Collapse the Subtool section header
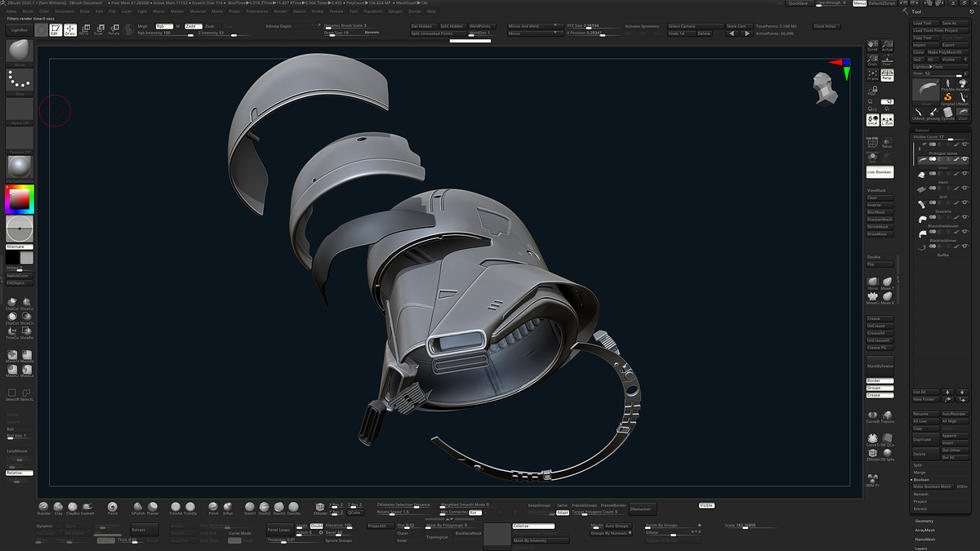Image resolution: width=980 pixels, height=551 pixels. [921, 130]
